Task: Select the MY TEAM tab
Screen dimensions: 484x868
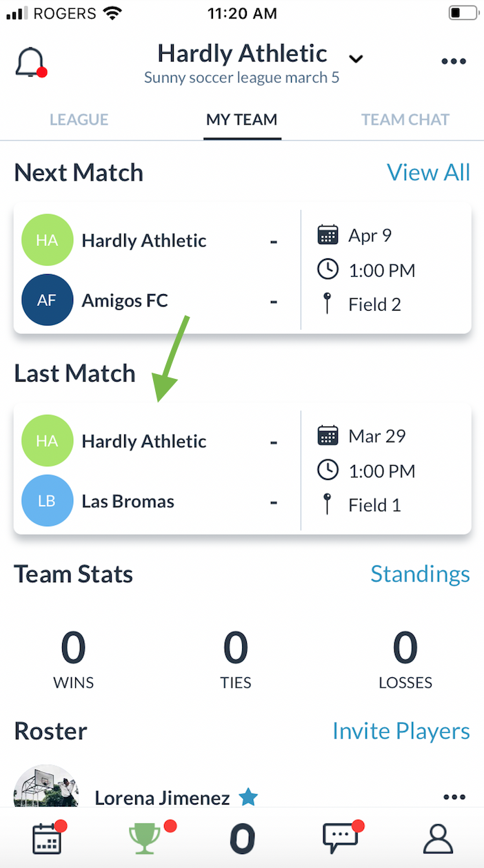Action: (x=242, y=120)
